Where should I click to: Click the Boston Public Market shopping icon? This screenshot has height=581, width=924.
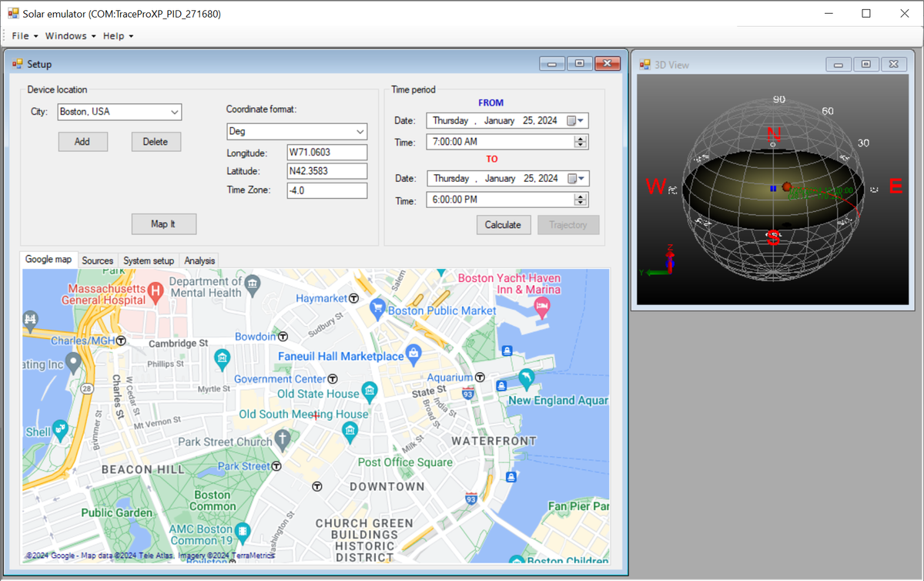[x=377, y=309]
